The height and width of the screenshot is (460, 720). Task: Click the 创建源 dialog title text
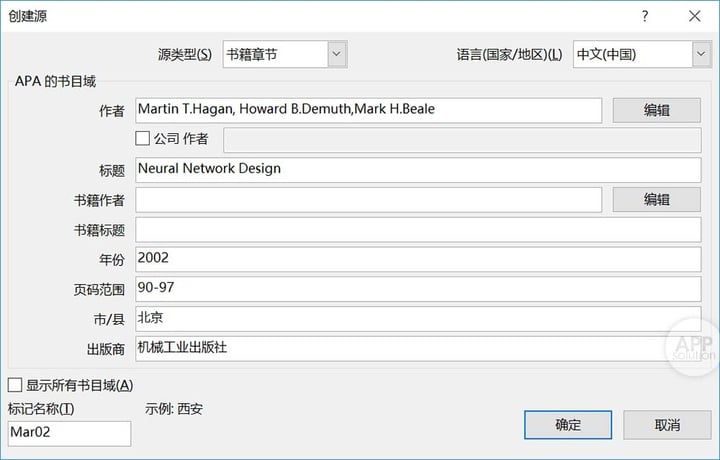28,16
